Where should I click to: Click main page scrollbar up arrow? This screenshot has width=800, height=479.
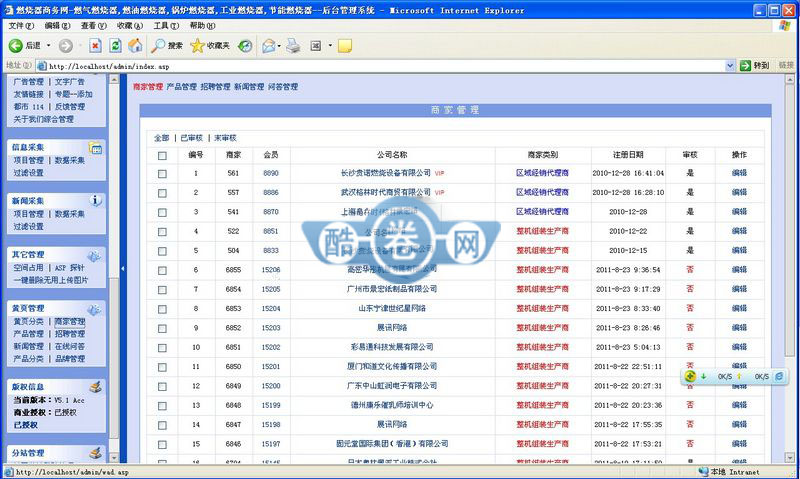(790, 80)
